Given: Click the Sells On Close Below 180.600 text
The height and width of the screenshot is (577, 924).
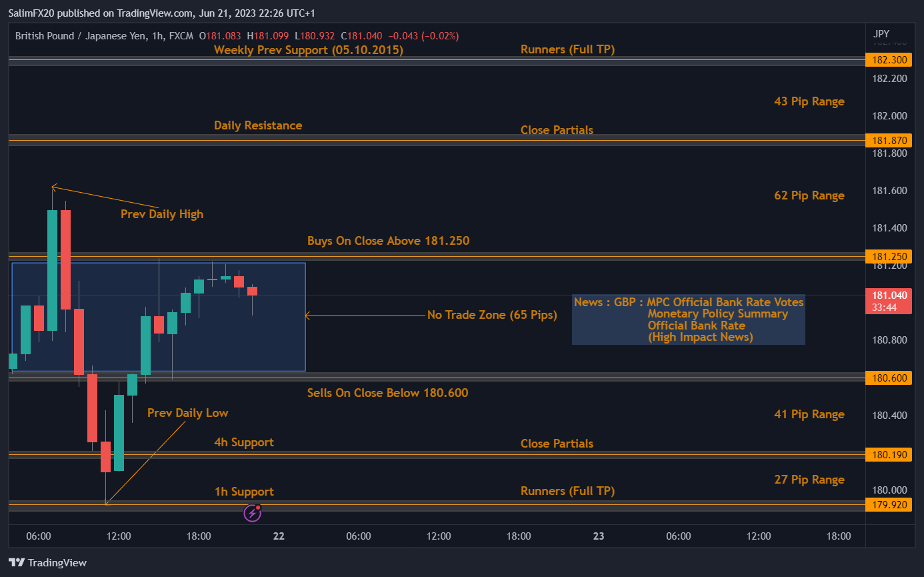Looking at the screenshot, I should (387, 393).
